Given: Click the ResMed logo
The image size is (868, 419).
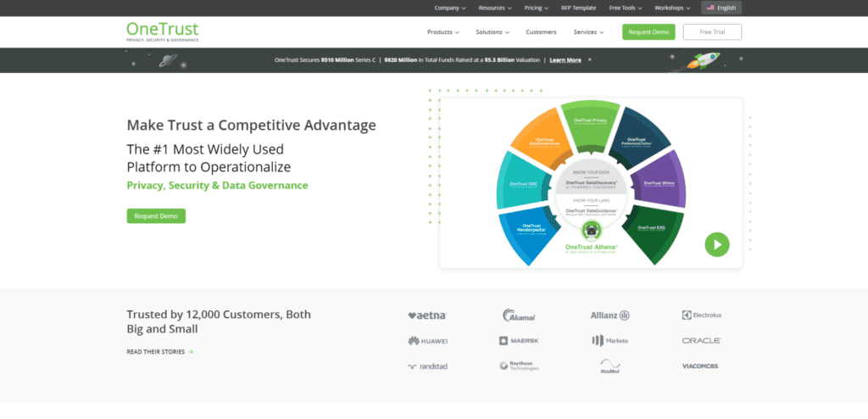Looking at the screenshot, I should (x=610, y=366).
